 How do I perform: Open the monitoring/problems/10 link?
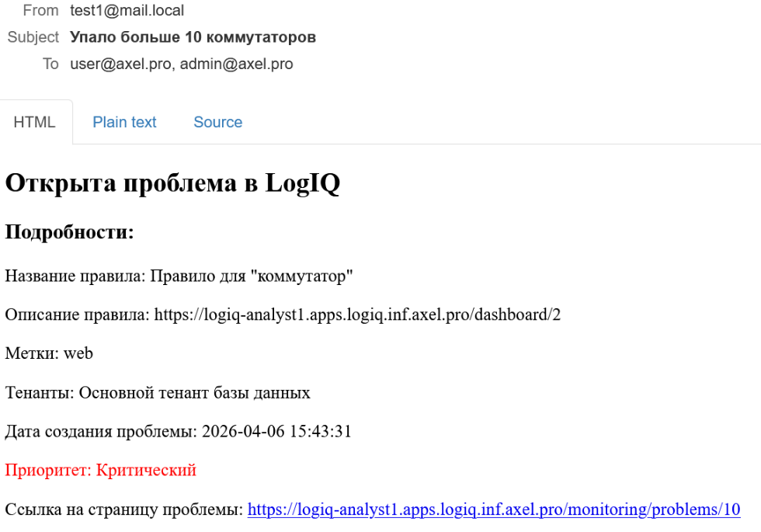point(494,509)
